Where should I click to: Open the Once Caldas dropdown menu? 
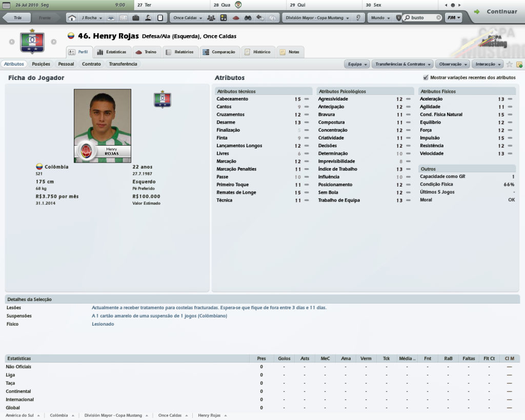click(188, 18)
